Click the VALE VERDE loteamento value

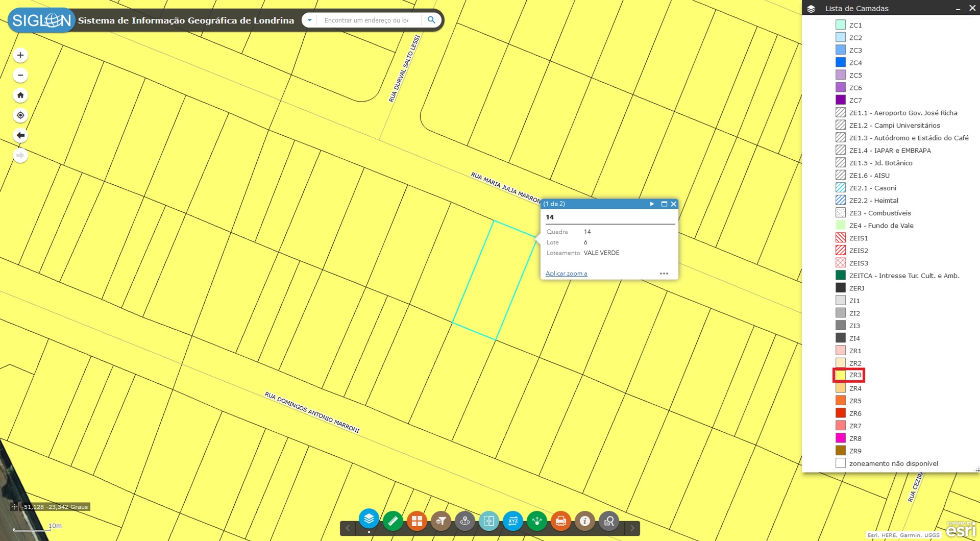[601, 253]
